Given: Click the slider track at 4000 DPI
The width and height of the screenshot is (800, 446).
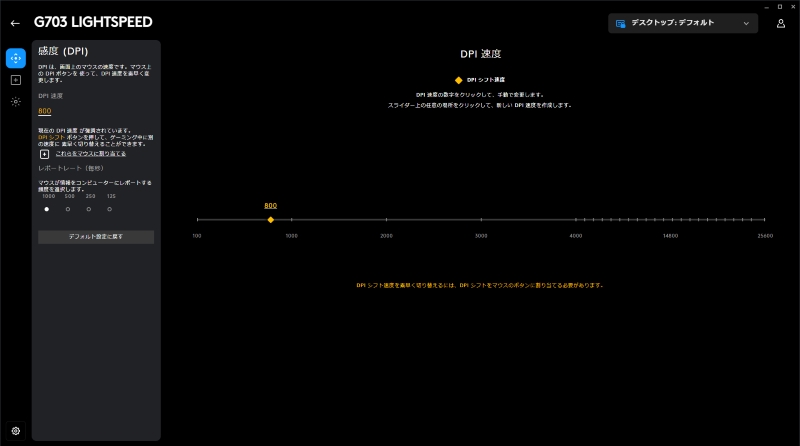Looking at the screenshot, I should tap(576, 219).
